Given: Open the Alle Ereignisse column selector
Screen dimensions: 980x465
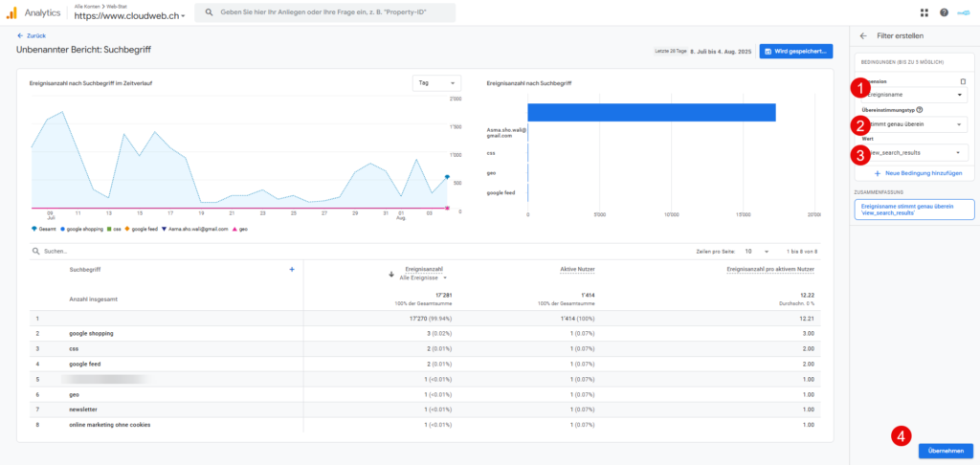Looking at the screenshot, I should coord(425,277).
